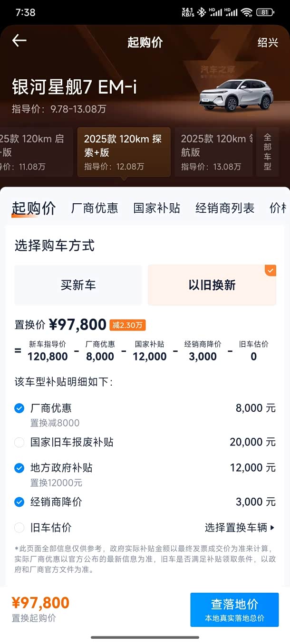Switch to the 国家补贴 tab
The width and height of the screenshot is (290, 644).
[x=157, y=208]
